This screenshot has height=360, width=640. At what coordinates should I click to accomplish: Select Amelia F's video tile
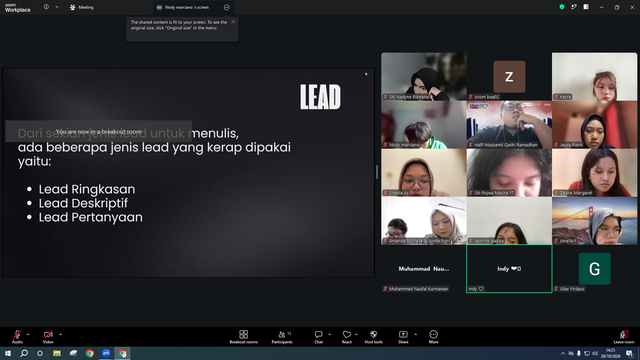click(x=594, y=221)
